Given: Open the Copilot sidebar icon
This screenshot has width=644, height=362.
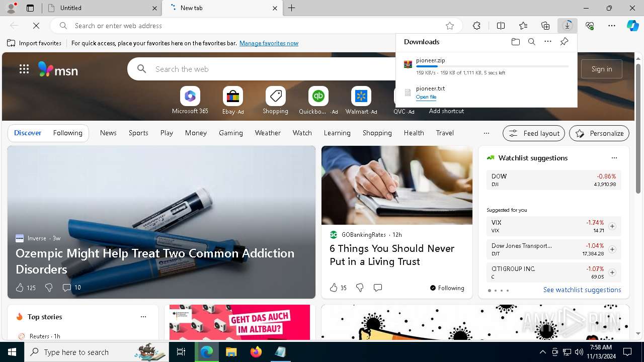Looking at the screenshot, I should [633, 26].
